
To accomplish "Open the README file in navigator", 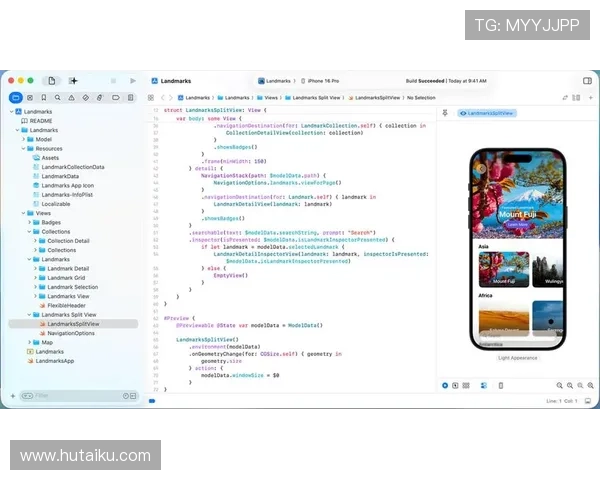I will coord(41,120).
